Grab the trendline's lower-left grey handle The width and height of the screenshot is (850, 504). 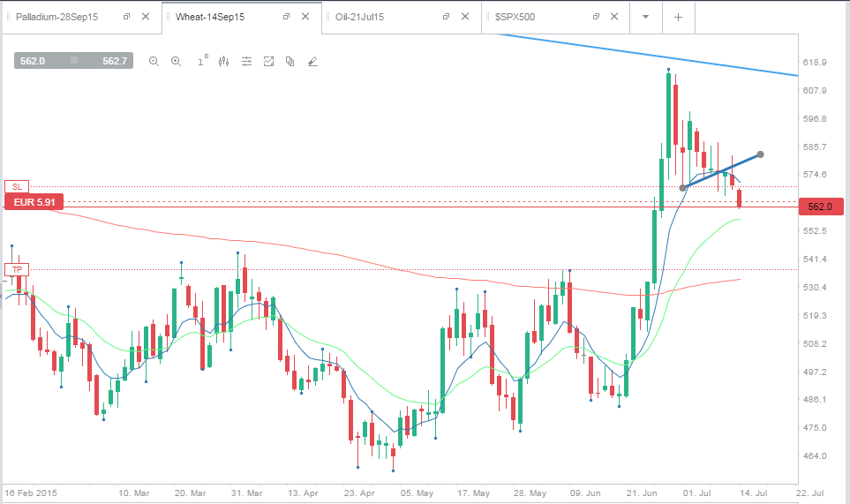(x=682, y=187)
